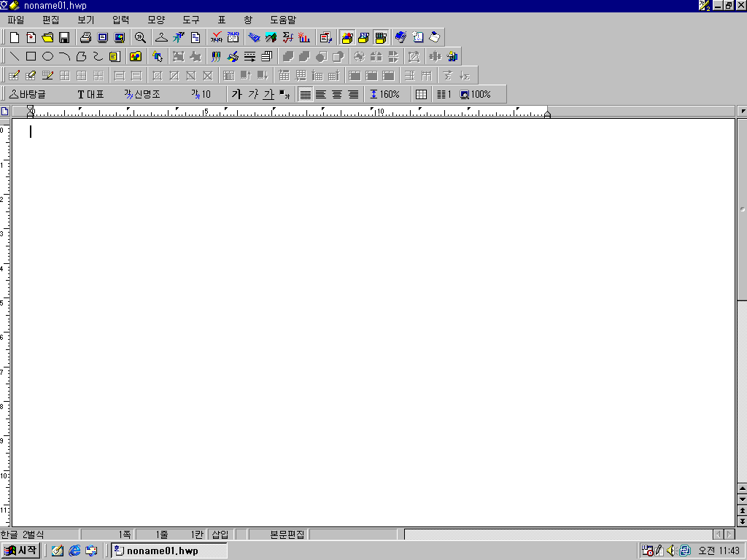
Task: Open the 100% zoom dropdown
Action: 475,94
